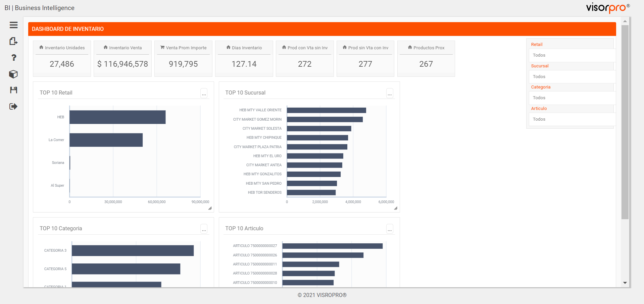This screenshot has height=304, width=644.
Task: Click the BI Business Intelligence header label
Action: pos(39,8)
